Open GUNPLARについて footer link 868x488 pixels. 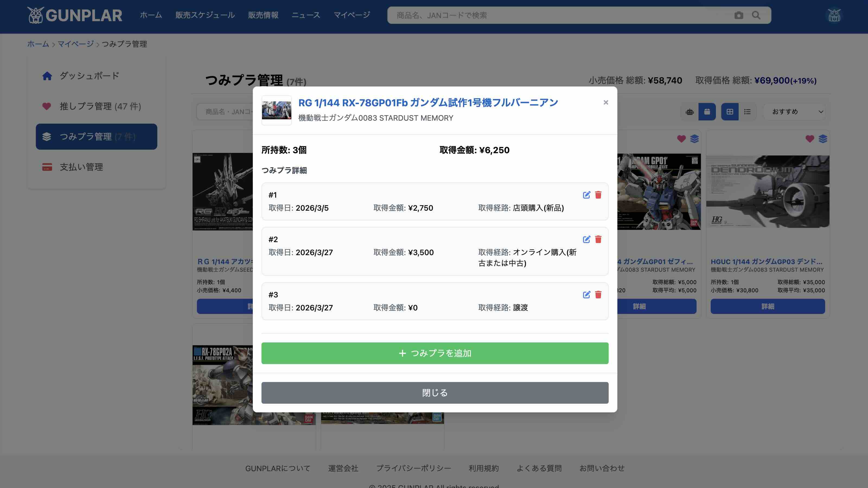278,468
